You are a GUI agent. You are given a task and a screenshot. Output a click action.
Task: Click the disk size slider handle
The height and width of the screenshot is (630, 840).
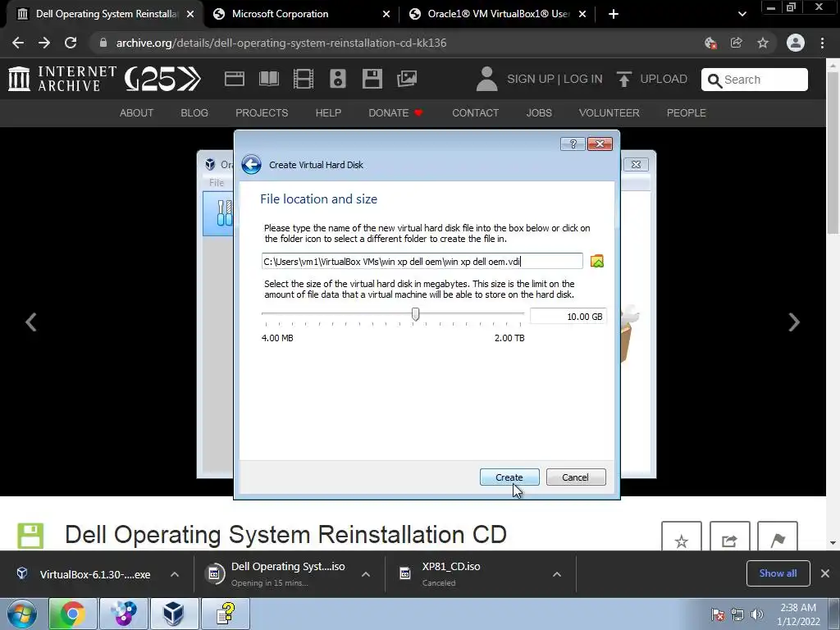pos(415,314)
